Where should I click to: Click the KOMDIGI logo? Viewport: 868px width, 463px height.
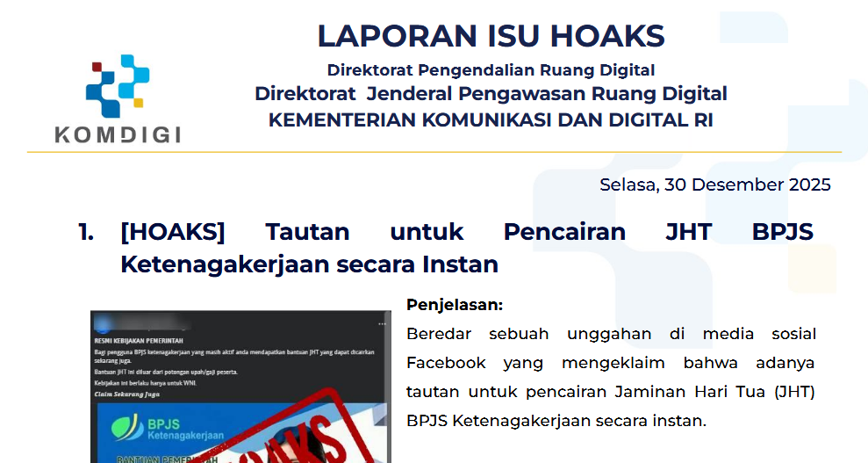tap(118, 98)
